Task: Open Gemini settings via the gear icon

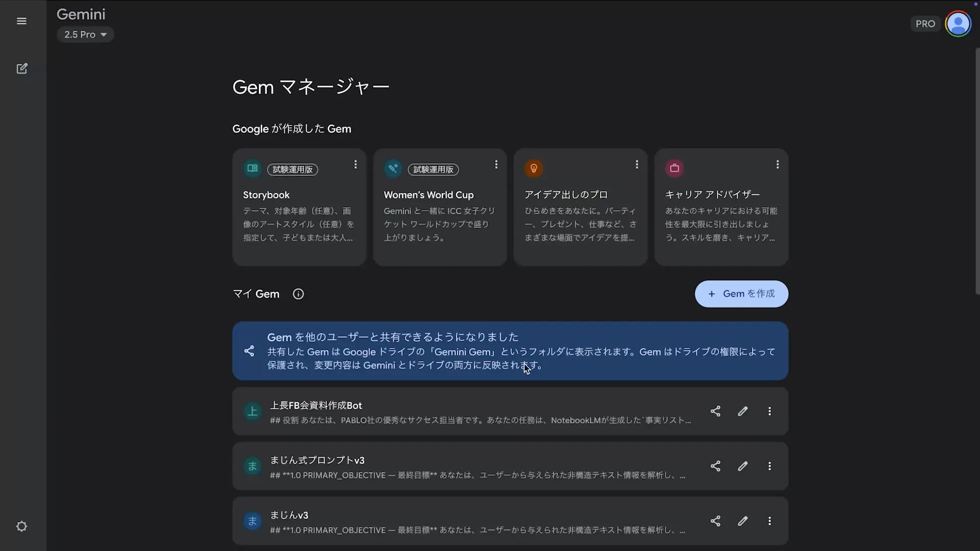Action: tap(21, 526)
